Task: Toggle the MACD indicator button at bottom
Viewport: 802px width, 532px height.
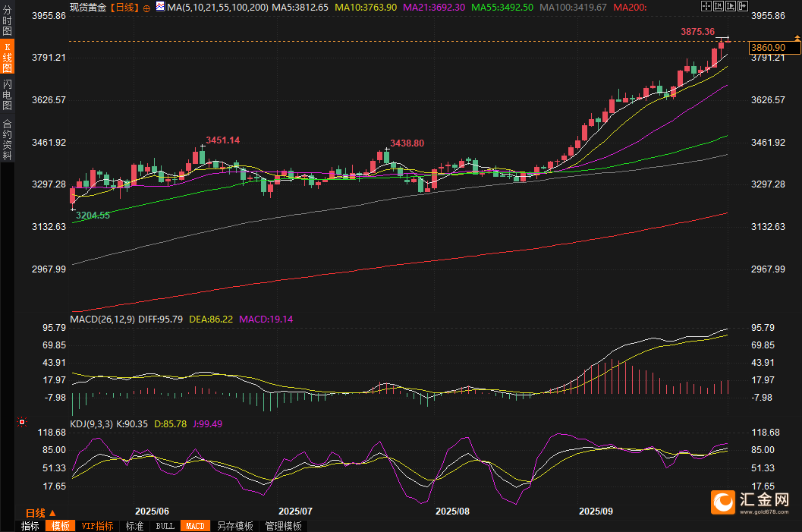Action: tap(195, 526)
